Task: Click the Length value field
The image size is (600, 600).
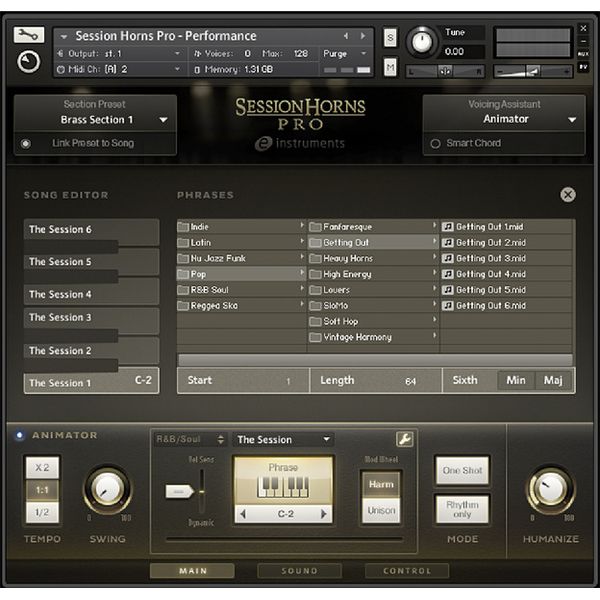Action: pyautogui.click(x=376, y=381)
